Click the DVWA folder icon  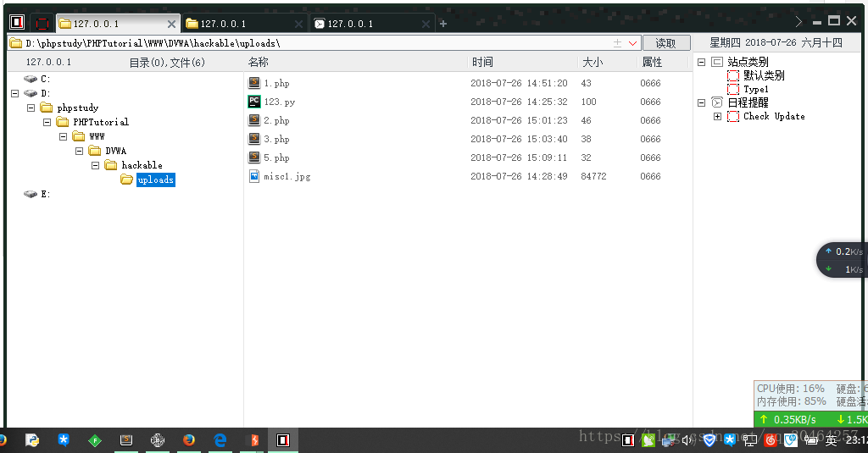click(95, 151)
